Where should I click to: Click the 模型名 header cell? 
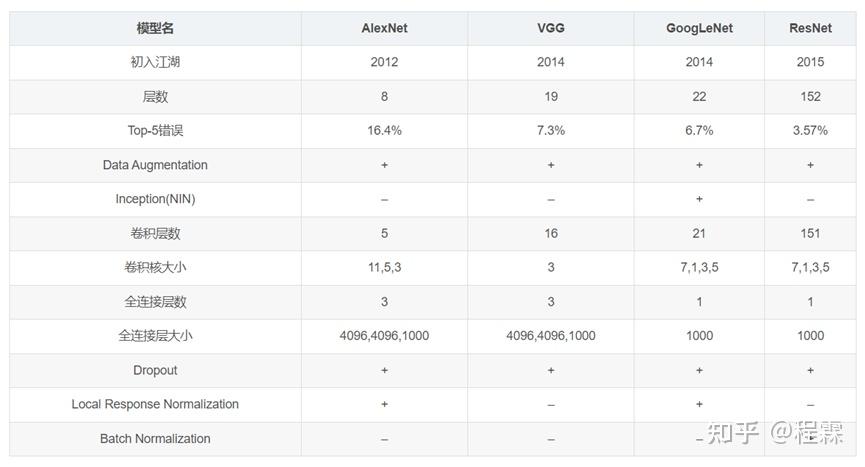point(155,28)
